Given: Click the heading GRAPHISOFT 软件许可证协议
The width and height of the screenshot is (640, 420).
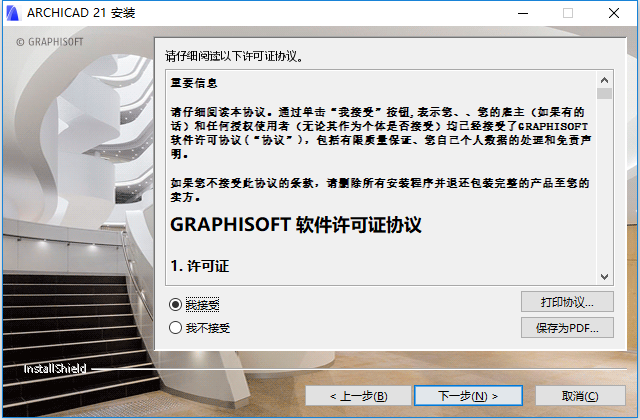Looking at the screenshot, I should (x=296, y=224).
